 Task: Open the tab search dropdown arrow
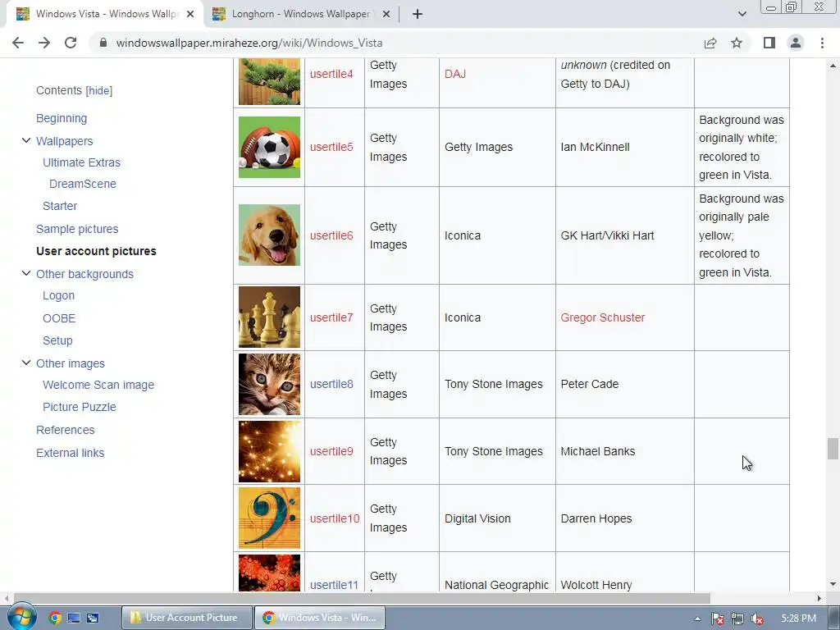click(x=742, y=14)
